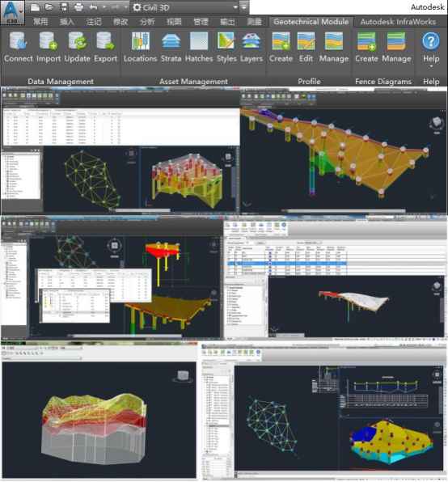Click the Undo arrow icon

point(93,7)
